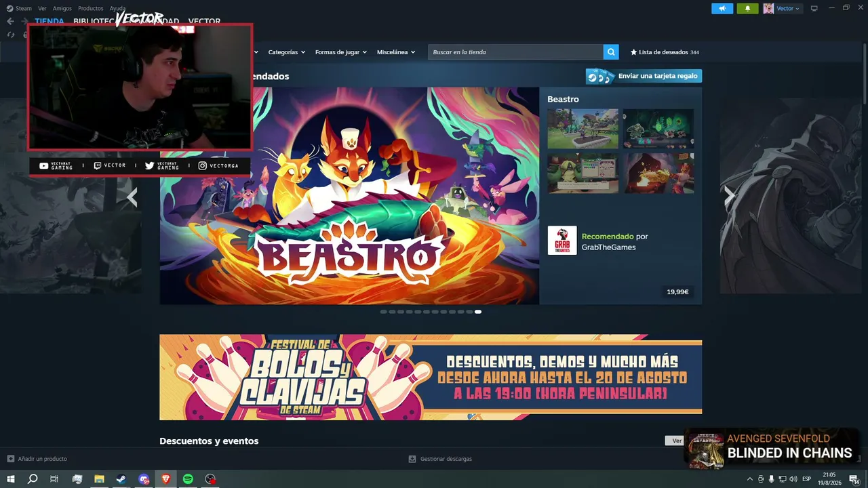Open Discord from the taskbar
The image size is (868, 488).
(x=144, y=479)
